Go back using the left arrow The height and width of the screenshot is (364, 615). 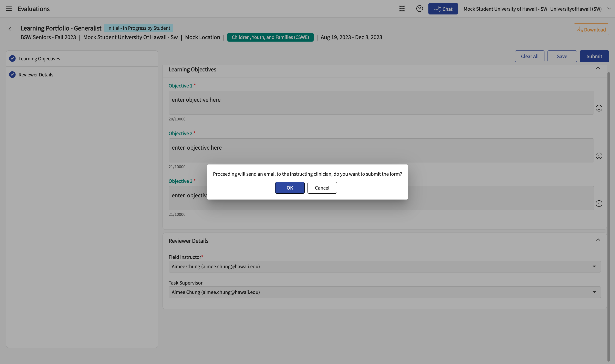[x=12, y=29]
